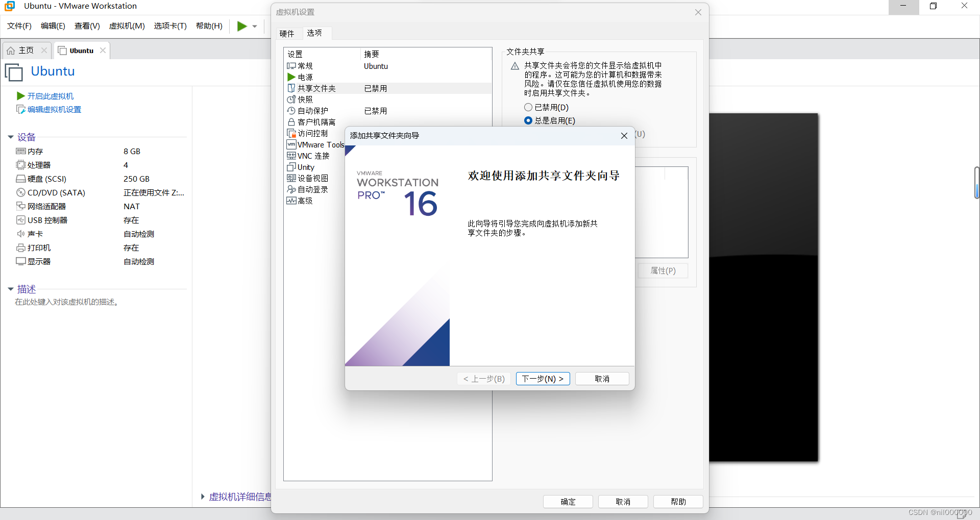This screenshot has width=980, height=520.
Task: Select 自动保护 in settings list
Action: point(388,111)
